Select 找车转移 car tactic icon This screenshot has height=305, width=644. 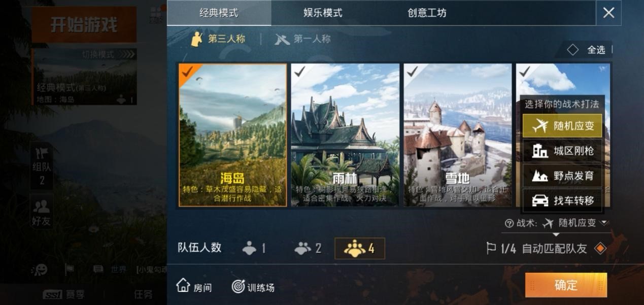coord(540,201)
